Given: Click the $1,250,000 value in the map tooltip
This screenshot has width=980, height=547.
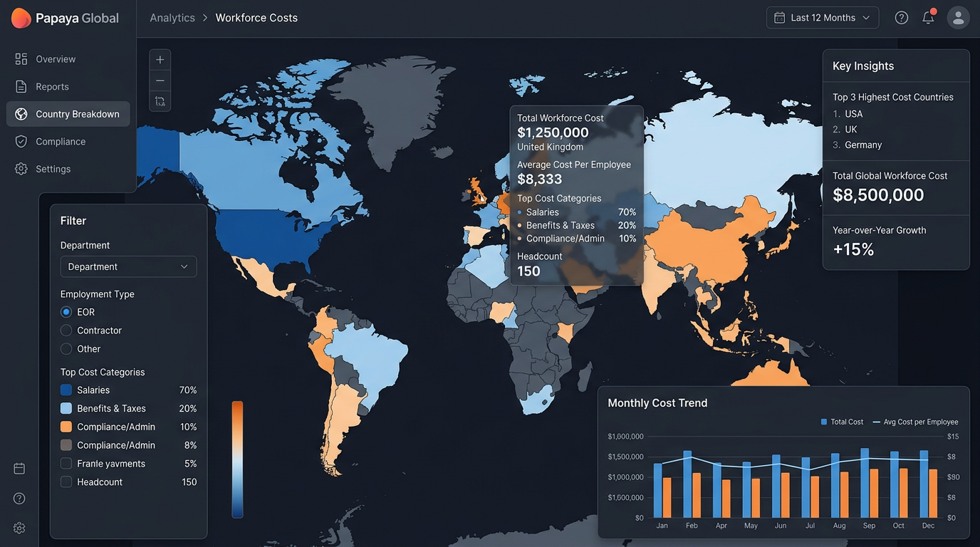Looking at the screenshot, I should click(x=553, y=132).
